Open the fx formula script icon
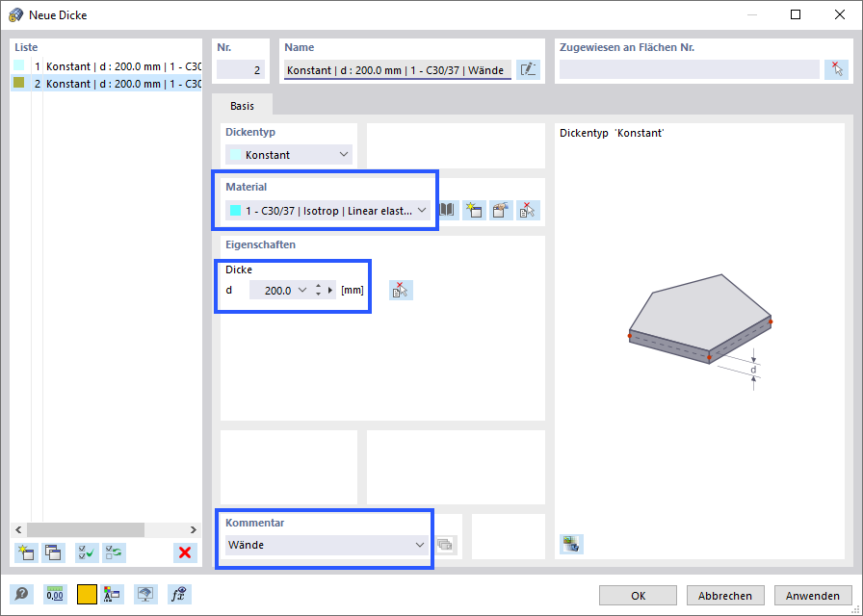863x616 pixels. [x=179, y=595]
